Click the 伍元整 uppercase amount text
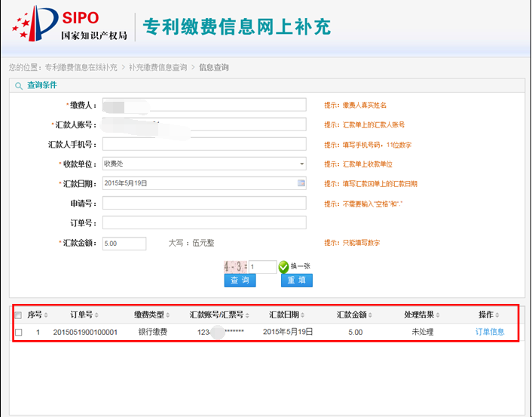The height and width of the screenshot is (417, 532). tap(203, 243)
